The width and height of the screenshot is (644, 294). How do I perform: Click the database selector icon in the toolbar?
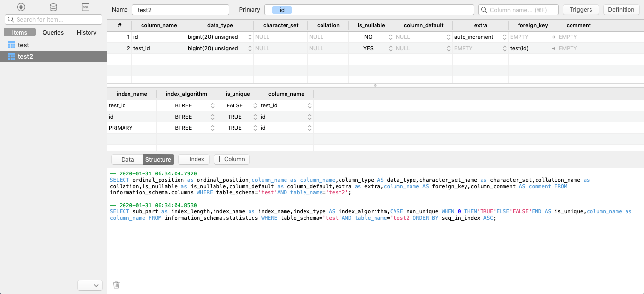53,7
